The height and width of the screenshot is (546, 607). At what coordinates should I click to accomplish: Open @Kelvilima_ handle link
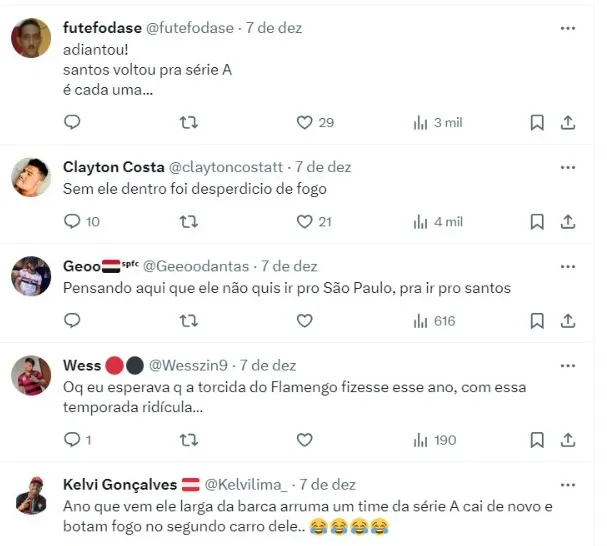pos(247,484)
